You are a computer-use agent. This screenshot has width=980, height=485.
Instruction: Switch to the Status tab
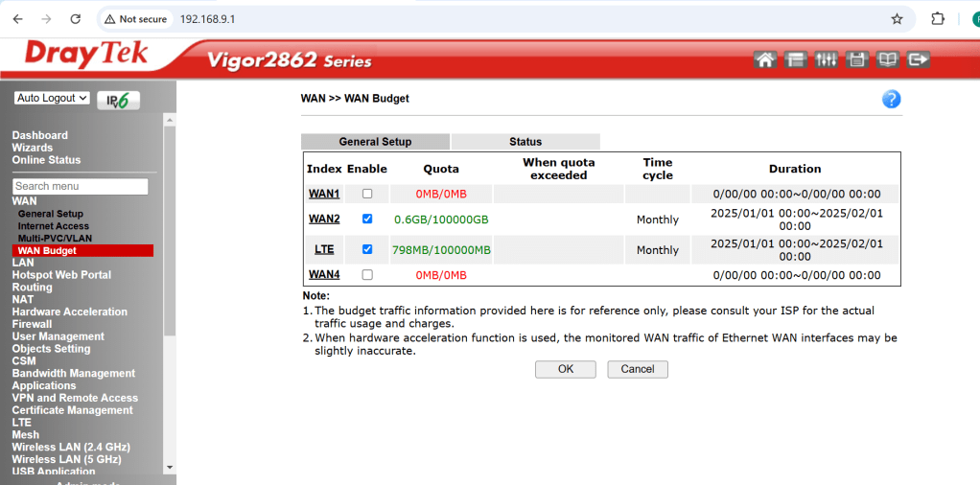coord(525,142)
